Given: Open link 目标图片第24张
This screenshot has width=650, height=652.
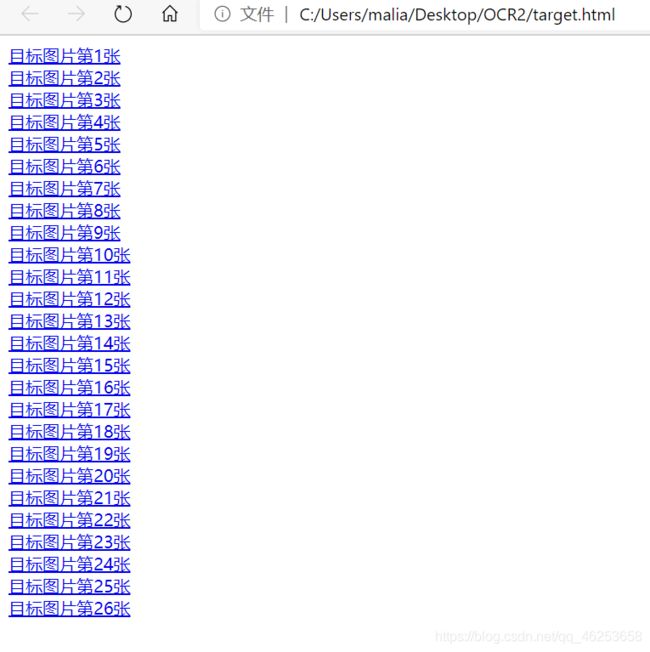Looking at the screenshot, I should coord(69,564).
